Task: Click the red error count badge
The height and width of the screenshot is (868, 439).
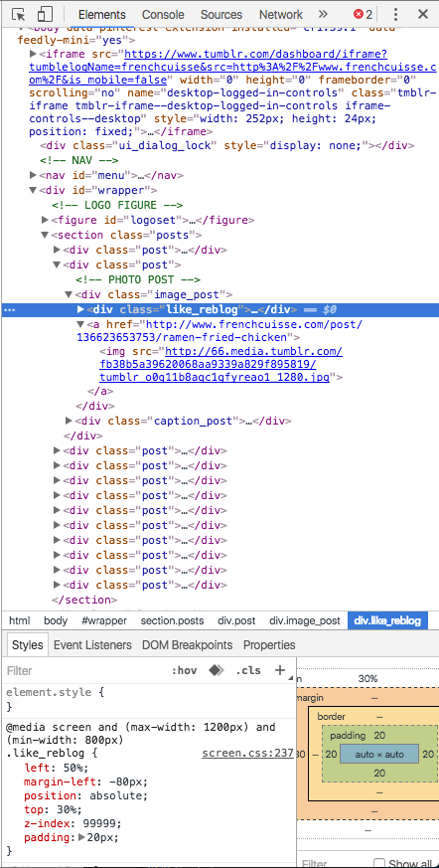Action: click(x=364, y=14)
